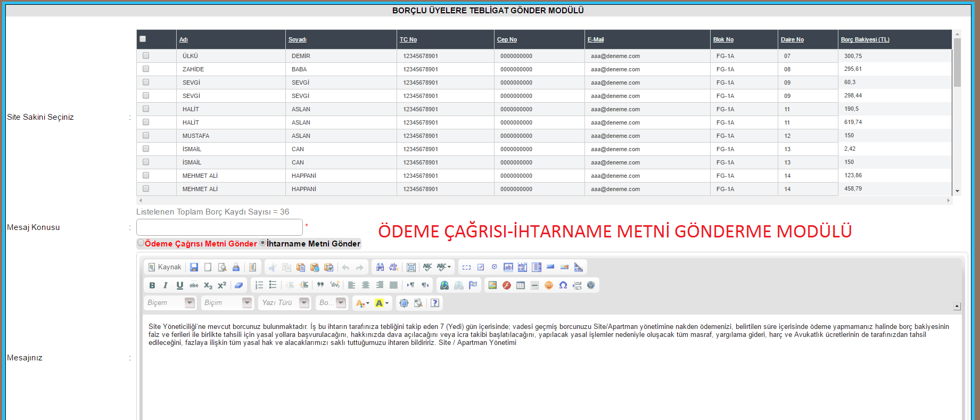980x420 pixels.
Task: Click the Mesaj Konusu text field
Action: [x=219, y=227]
